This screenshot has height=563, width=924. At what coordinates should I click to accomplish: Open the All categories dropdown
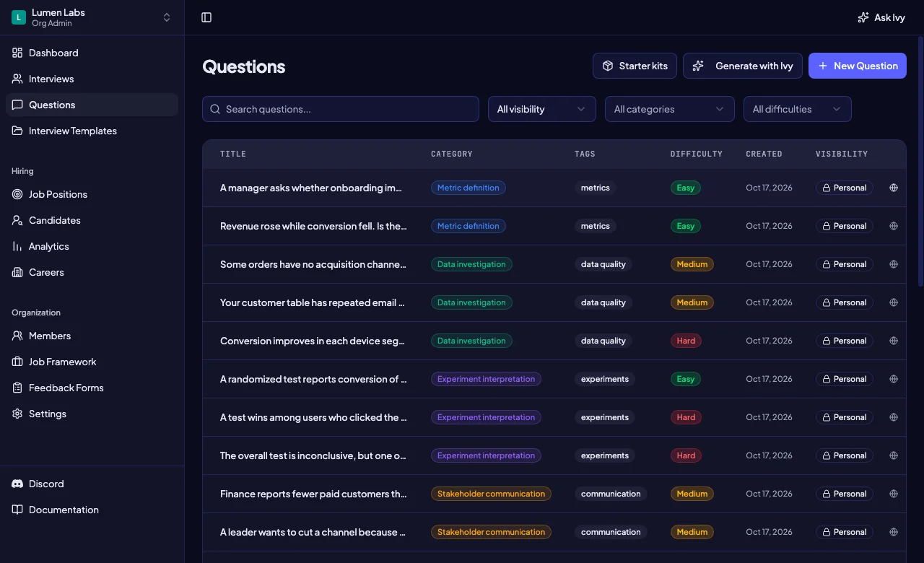670,109
